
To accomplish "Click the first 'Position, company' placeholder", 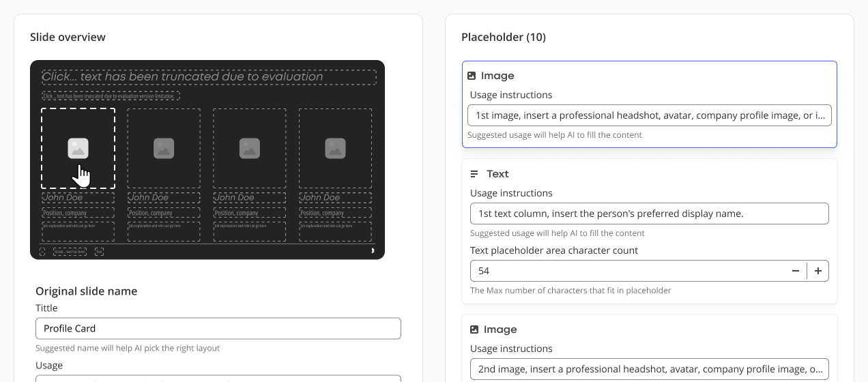I will tap(78, 213).
